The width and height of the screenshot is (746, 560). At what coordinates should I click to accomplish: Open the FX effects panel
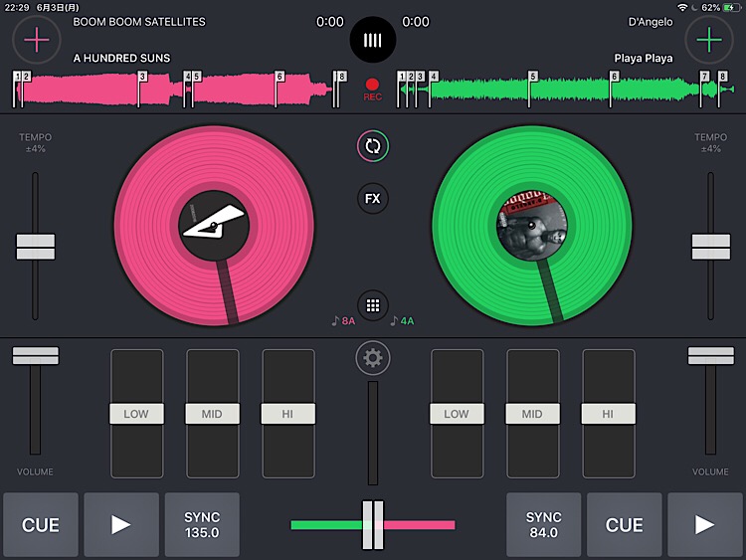pos(373,198)
